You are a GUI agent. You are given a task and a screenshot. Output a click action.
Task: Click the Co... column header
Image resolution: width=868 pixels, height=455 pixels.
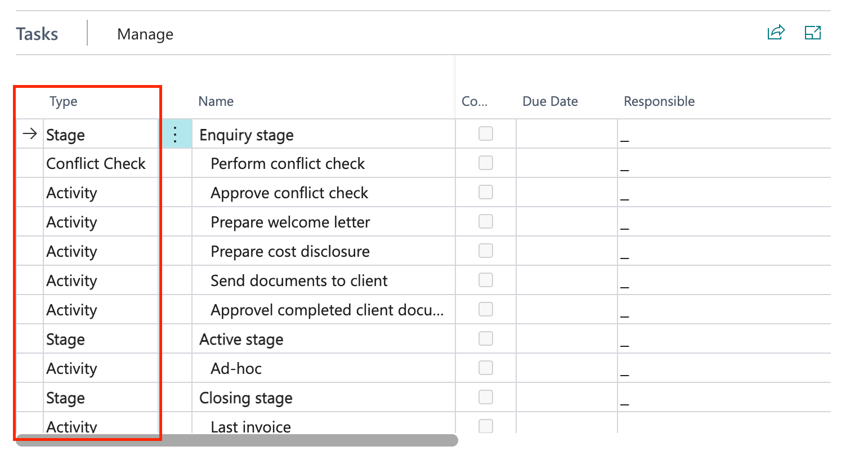coord(475,101)
